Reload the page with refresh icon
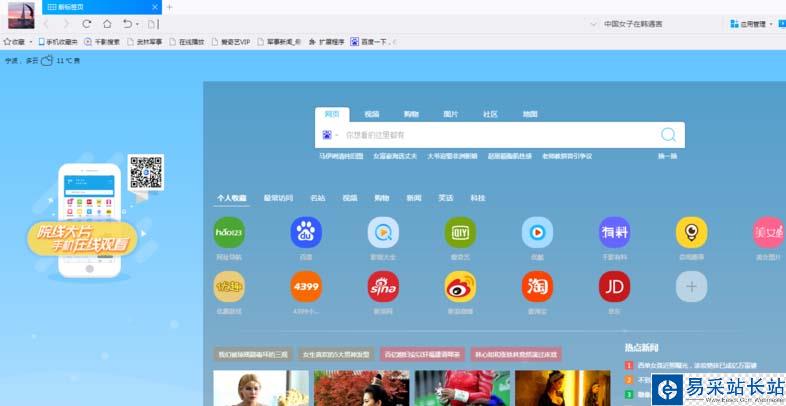 click(x=87, y=24)
